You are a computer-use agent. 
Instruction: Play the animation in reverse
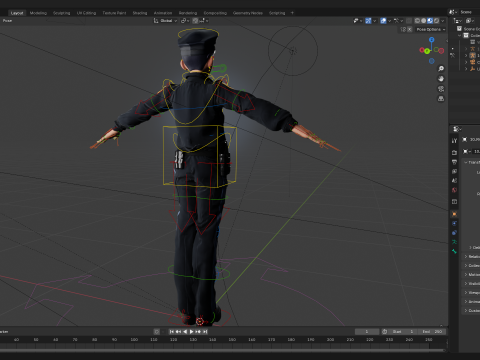click(x=185, y=332)
